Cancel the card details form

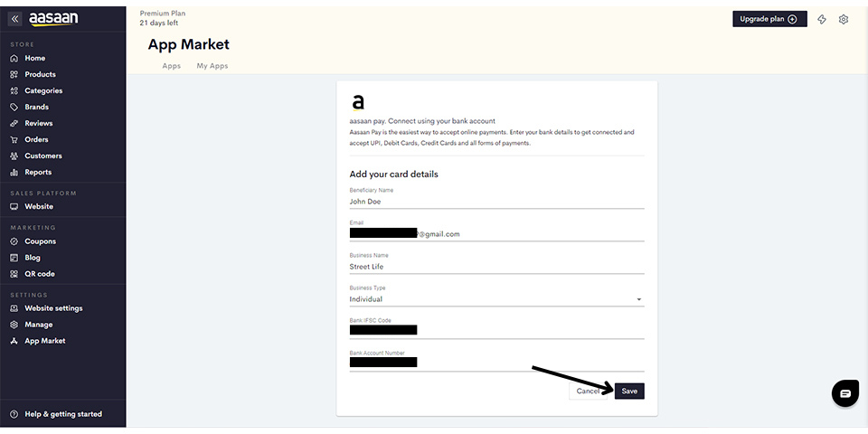tap(588, 391)
